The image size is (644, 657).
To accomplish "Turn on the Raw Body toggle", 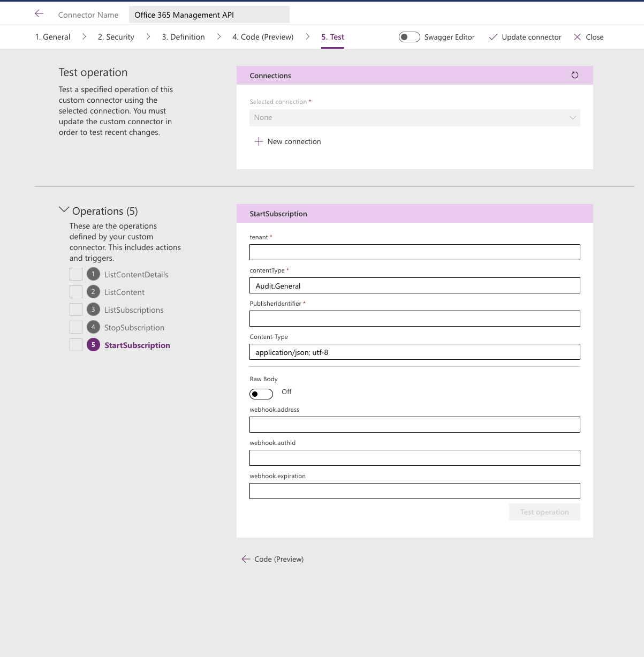I will point(261,394).
